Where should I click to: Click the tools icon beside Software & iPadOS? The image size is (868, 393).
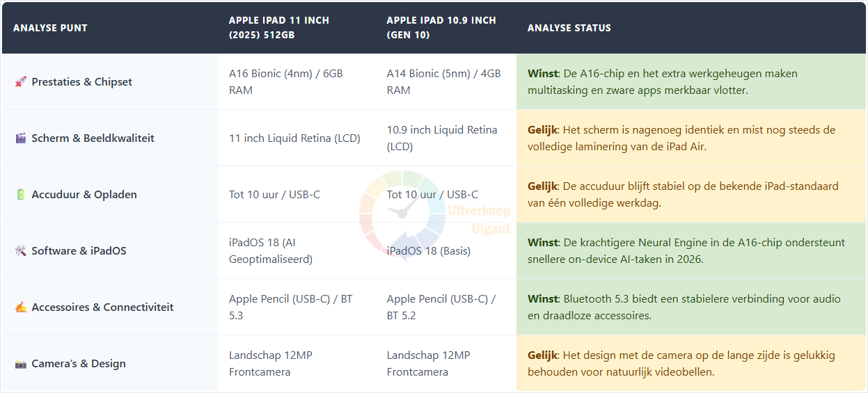(20, 251)
